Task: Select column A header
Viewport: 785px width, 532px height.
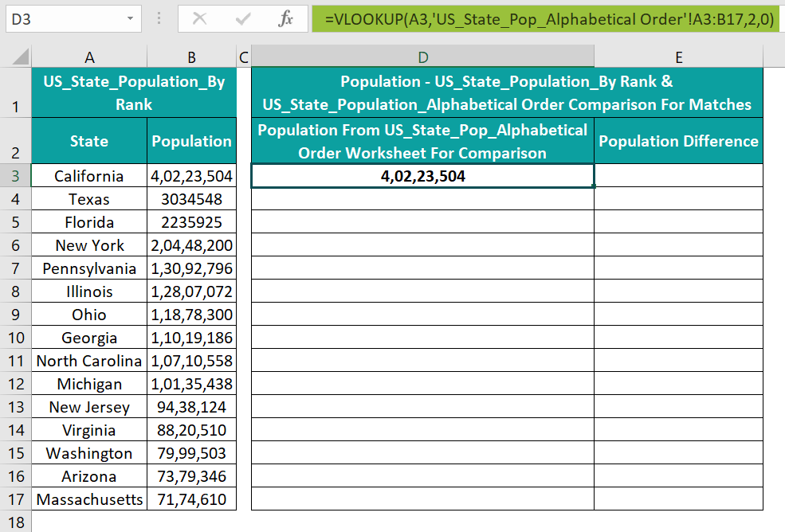Action: pyautogui.click(x=89, y=57)
